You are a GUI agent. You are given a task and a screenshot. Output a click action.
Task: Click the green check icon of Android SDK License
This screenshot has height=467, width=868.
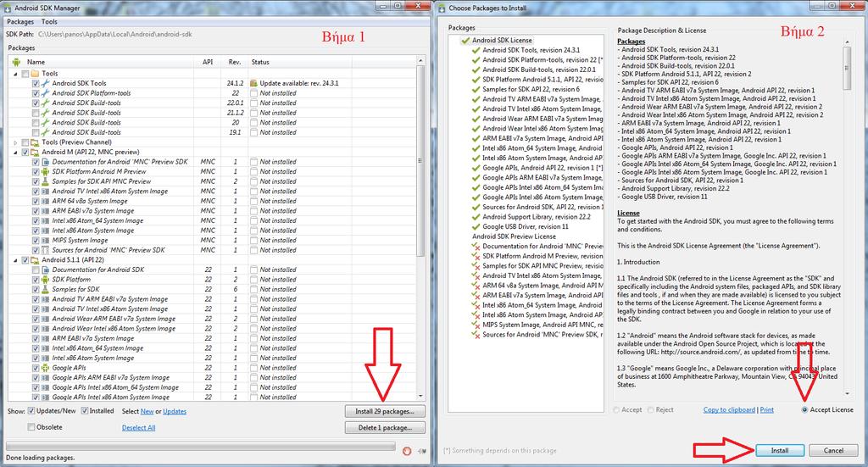(x=465, y=41)
